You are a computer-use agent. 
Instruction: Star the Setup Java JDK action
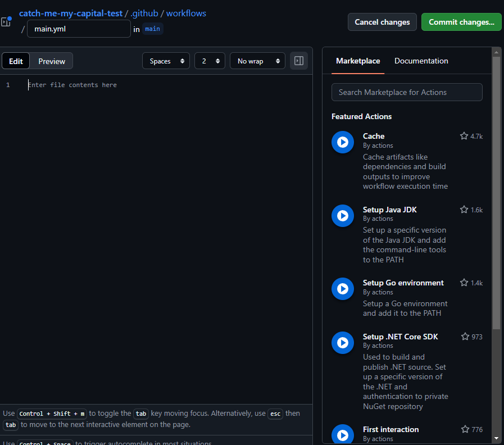click(464, 210)
